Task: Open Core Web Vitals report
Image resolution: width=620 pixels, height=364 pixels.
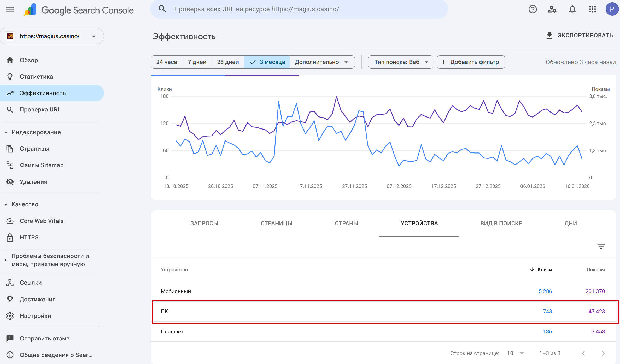Action: (42, 221)
